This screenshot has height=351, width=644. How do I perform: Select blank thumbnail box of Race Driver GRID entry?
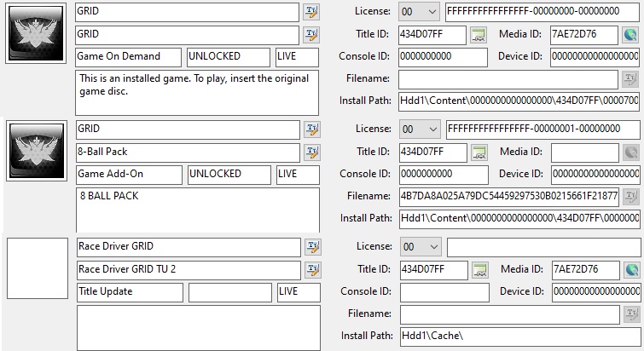click(x=38, y=268)
